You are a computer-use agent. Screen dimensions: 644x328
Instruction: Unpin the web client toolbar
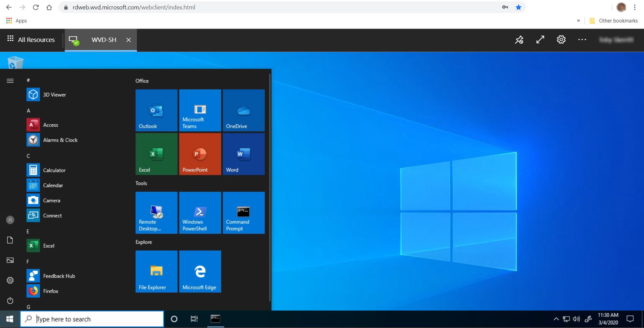[x=519, y=40]
